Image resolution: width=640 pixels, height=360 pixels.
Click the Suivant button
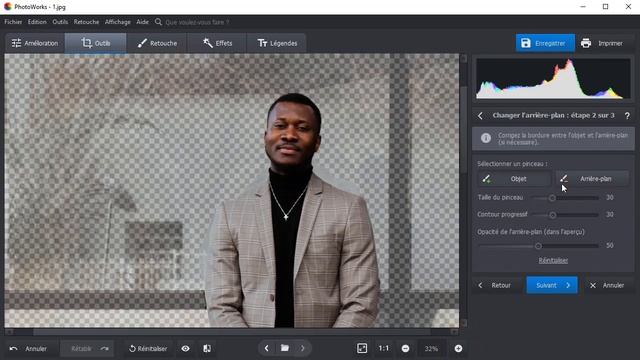[x=552, y=285]
